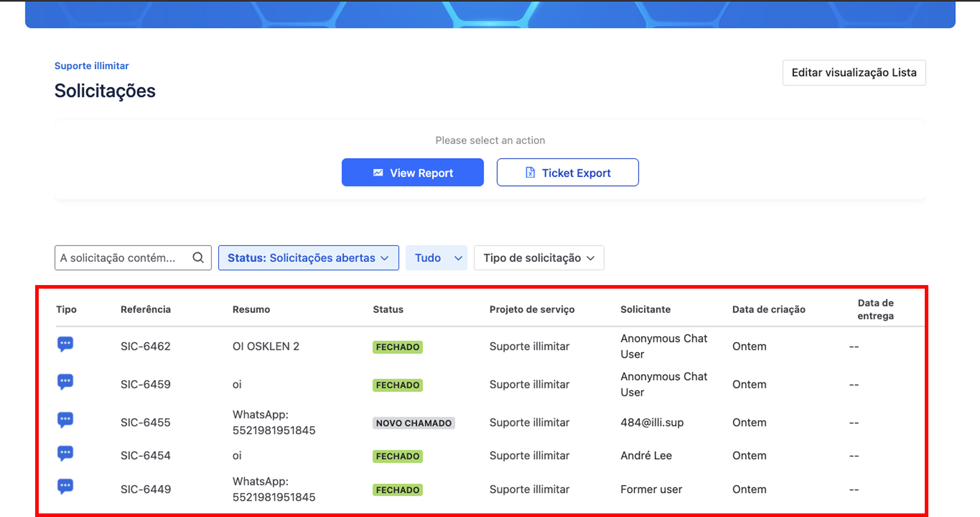Click the Referência column header
Viewport: 980px width, 517px height.
[145, 309]
